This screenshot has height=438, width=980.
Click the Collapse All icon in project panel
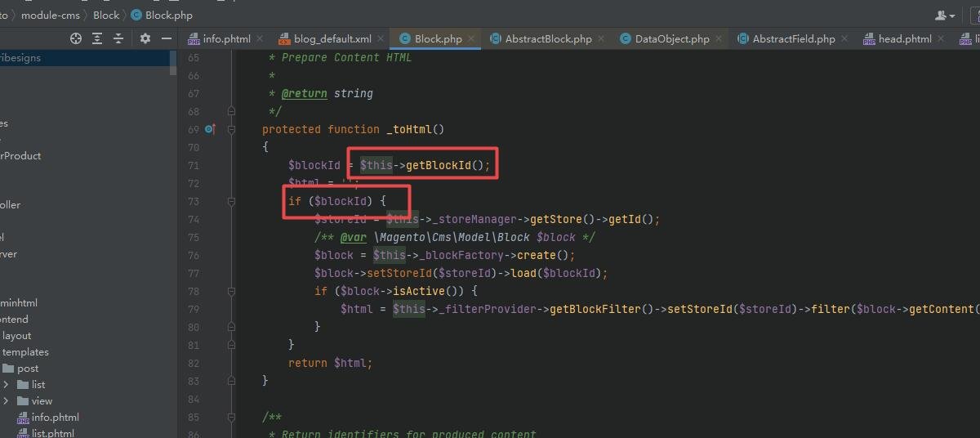118,38
